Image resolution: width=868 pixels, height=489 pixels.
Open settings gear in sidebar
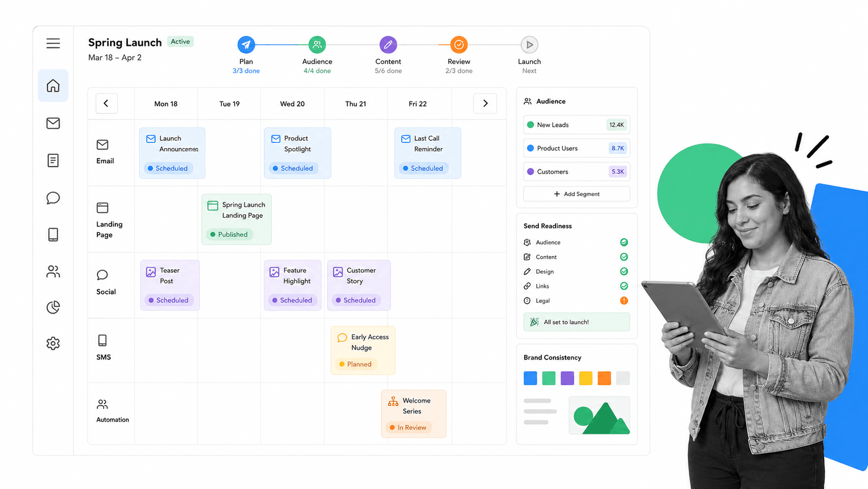(x=53, y=343)
